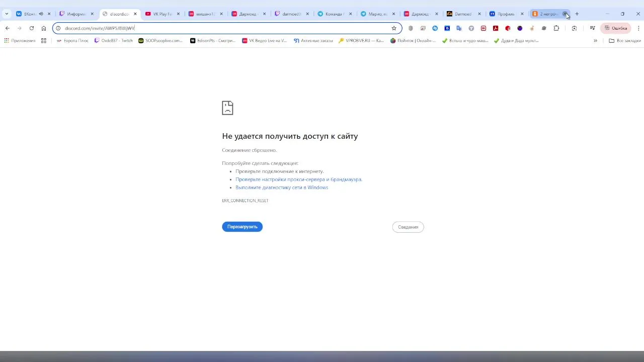The image size is (644, 362).
Task: Click the gray shield extension icon
Action: [x=411, y=28]
